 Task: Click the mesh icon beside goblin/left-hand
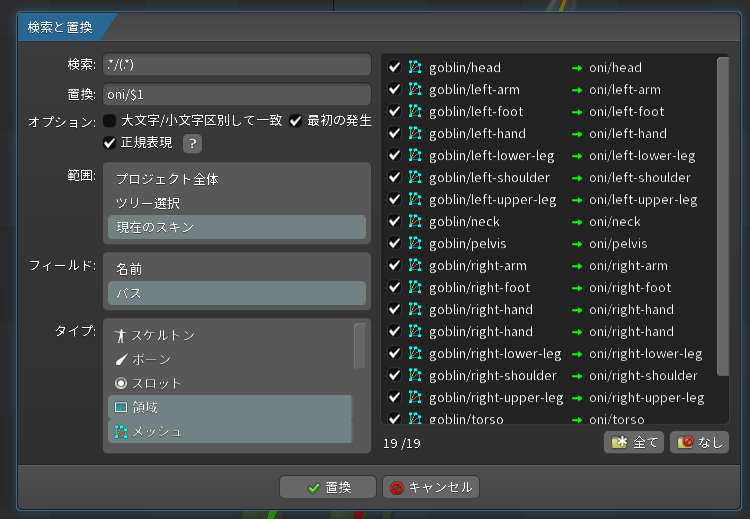pos(415,133)
